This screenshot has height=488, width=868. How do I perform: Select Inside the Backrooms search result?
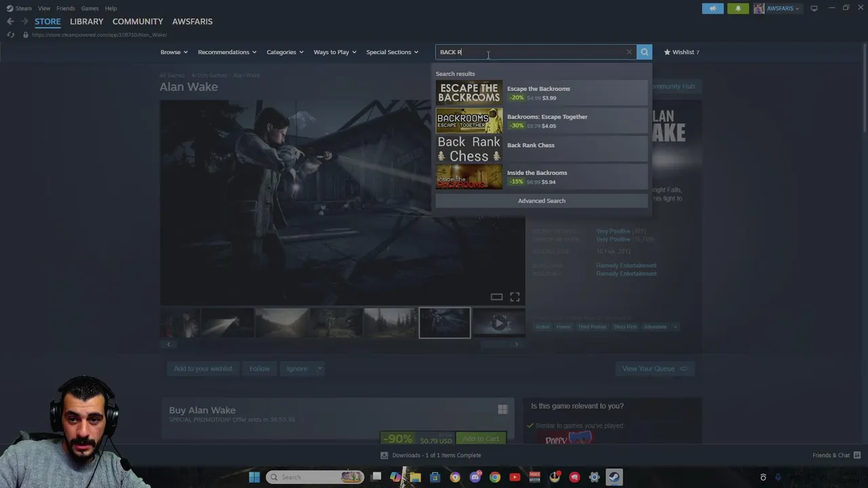(541, 177)
